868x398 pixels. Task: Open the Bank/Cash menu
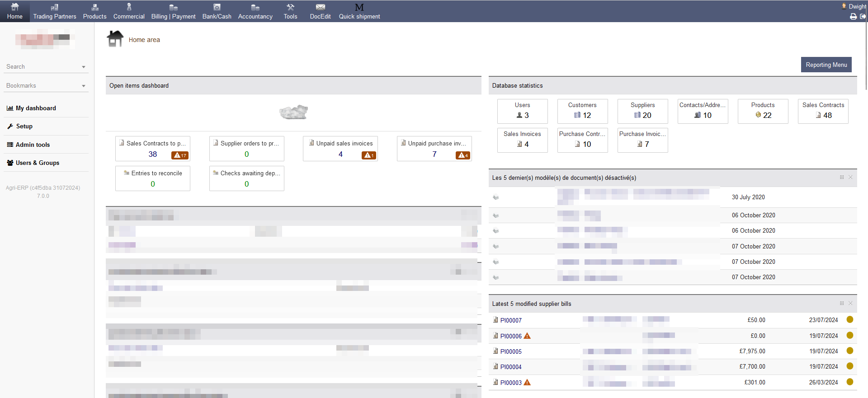[x=217, y=11]
